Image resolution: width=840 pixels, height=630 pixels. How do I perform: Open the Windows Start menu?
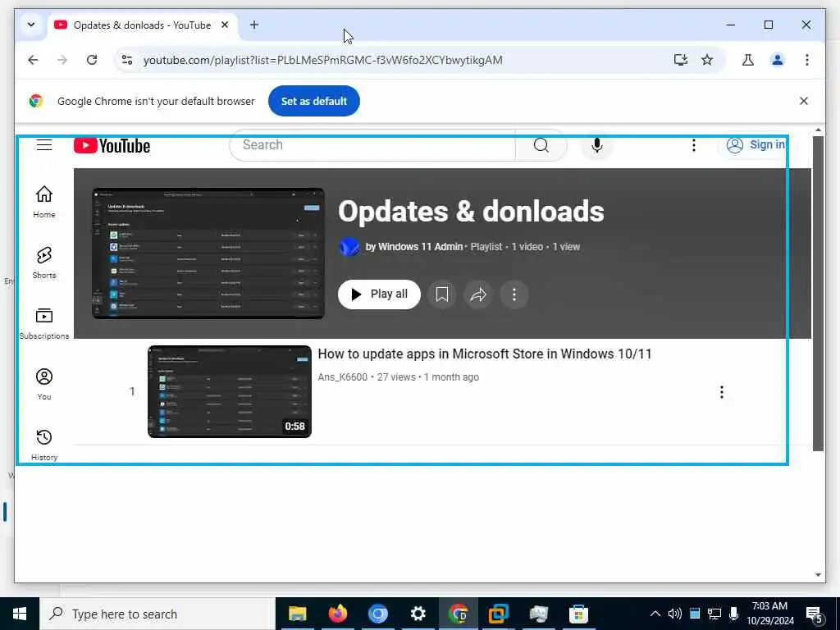point(20,614)
